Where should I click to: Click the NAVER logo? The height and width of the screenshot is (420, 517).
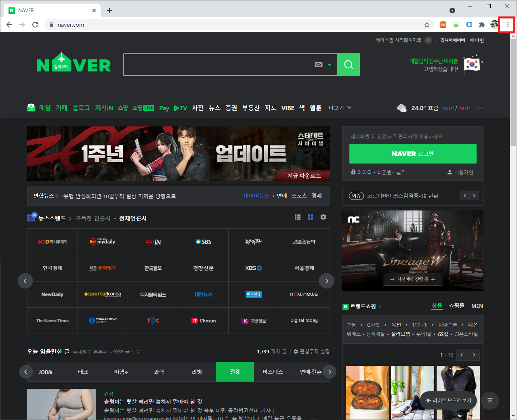74,63
